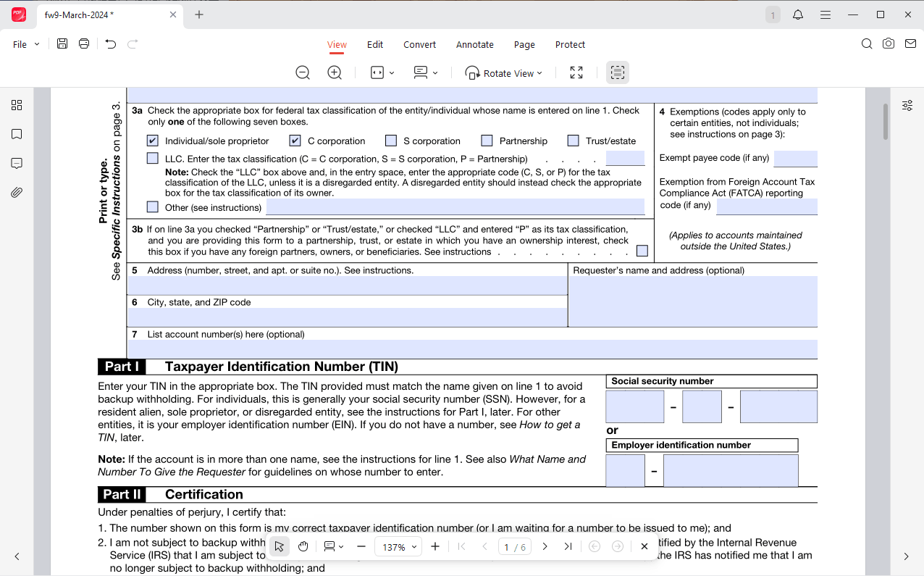Close the fw9-March-2024 document tab
This screenshot has width=924, height=576.
(173, 14)
